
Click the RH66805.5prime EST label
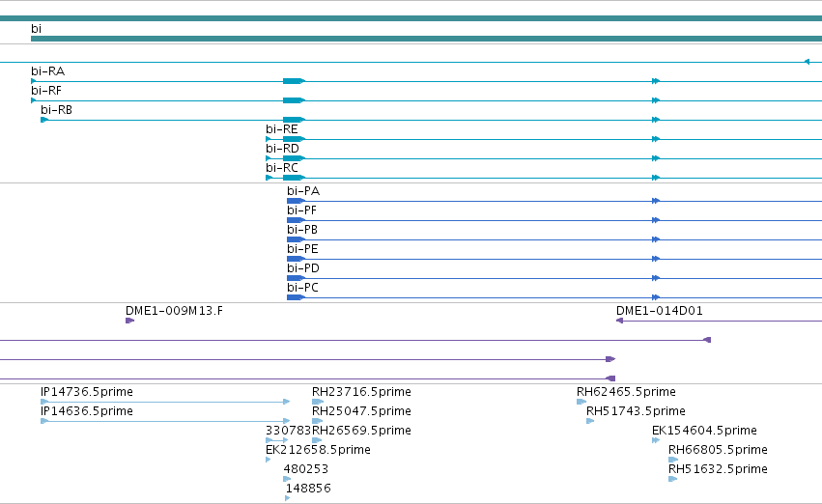point(718,451)
